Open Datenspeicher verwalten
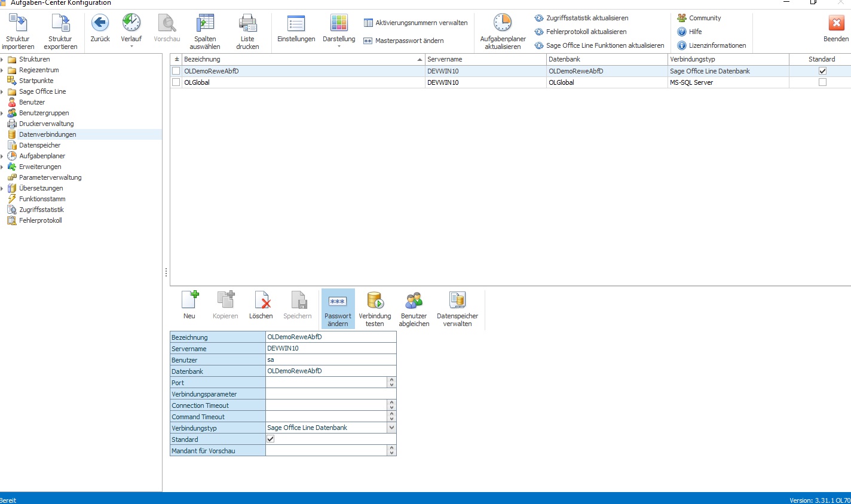This screenshot has width=851, height=504. pyautogui.click(x=457, y=309)
